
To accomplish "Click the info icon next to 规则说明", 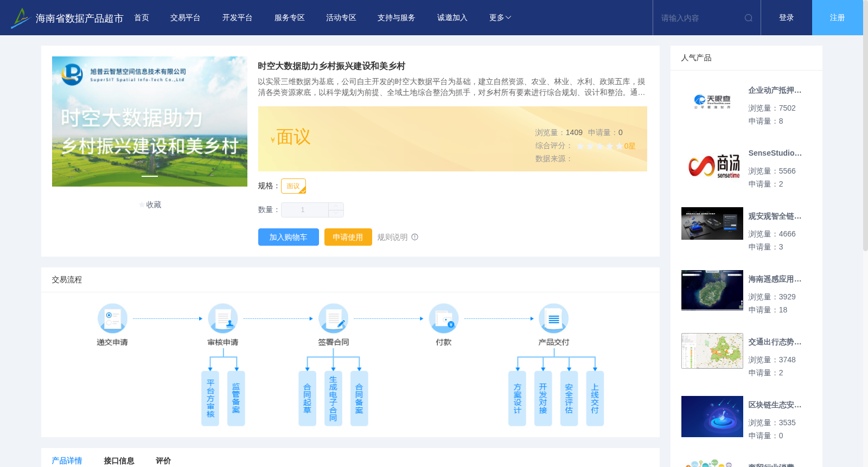I will [x=415, y=237].
